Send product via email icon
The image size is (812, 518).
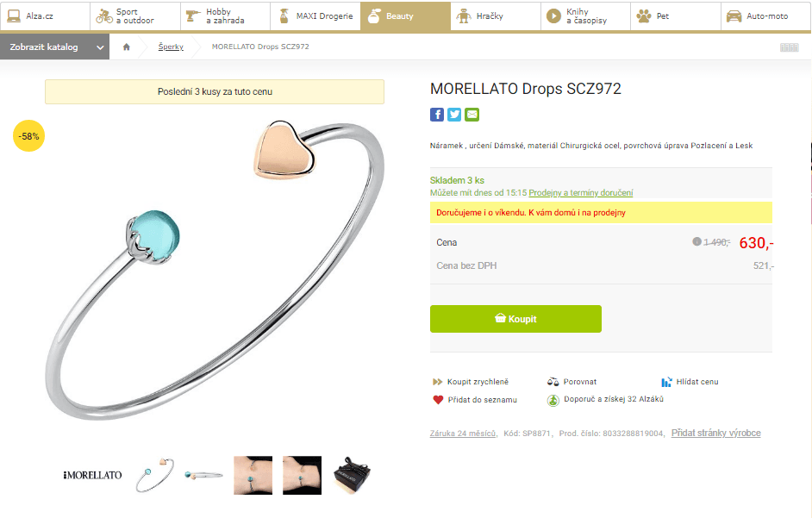coord(472,114)
